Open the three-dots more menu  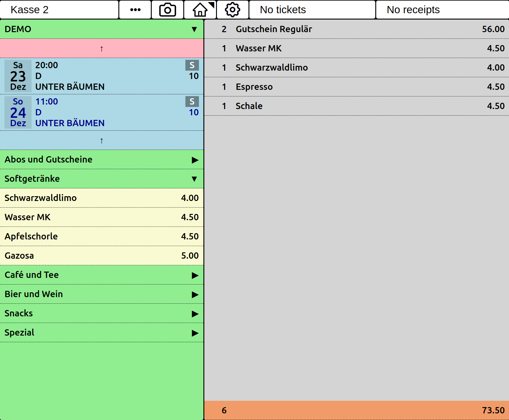pyautogui.click(x=135, y=10)
